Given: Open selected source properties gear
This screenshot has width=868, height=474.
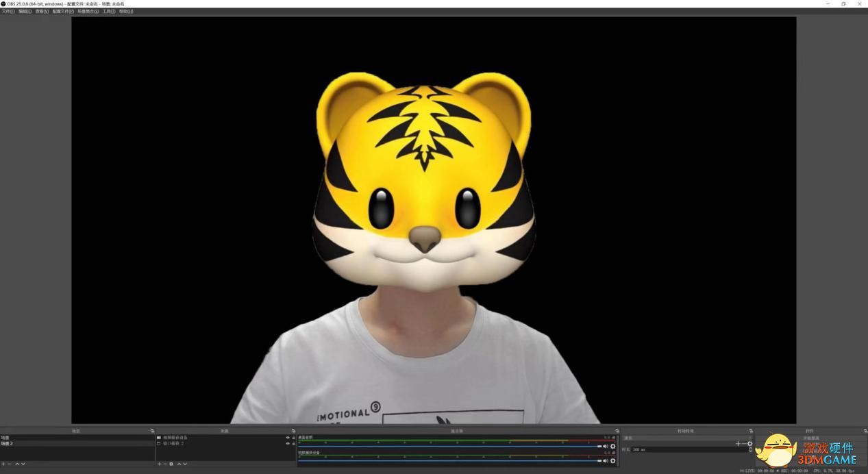Looking at the screenshot, I should [x=171, y=464].
